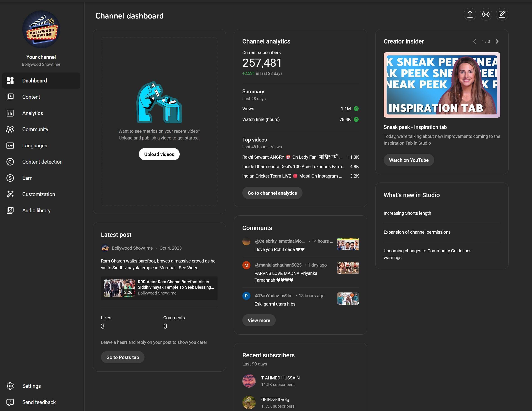Click the Upload videos button

coord(159,154)
